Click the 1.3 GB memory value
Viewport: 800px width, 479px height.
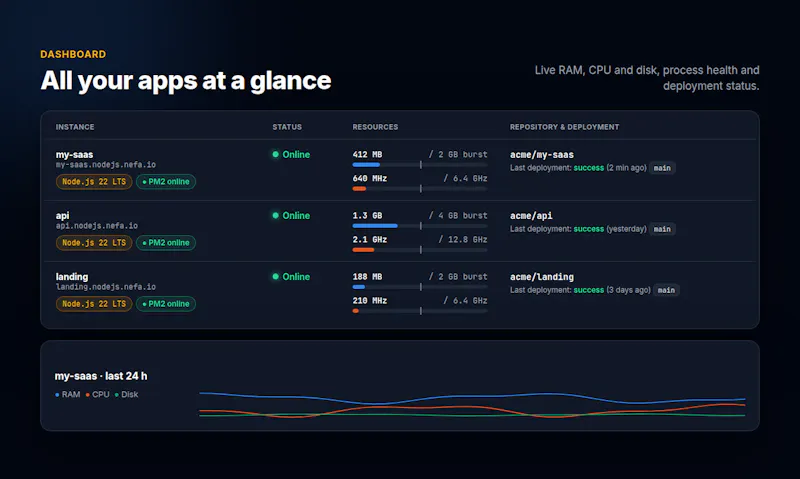pyautogui.click(x=367, y=216)
